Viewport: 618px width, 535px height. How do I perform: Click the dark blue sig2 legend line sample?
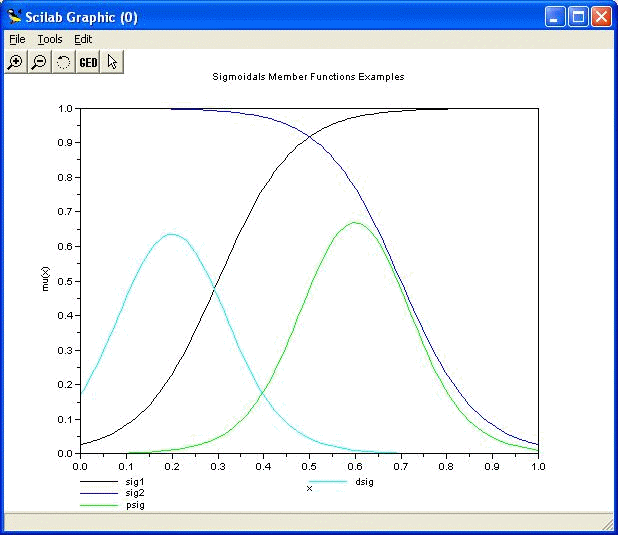click(99, 493)
